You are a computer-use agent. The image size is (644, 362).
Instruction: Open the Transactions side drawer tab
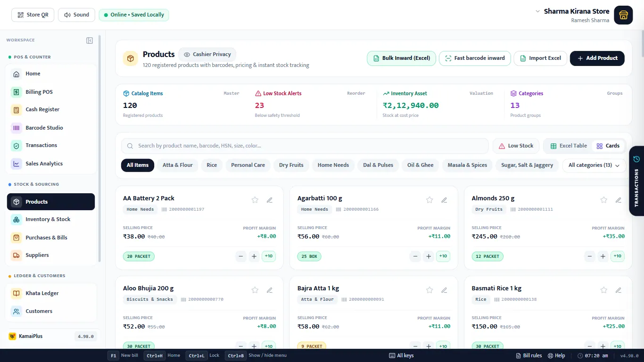click(x=636, y=181)
